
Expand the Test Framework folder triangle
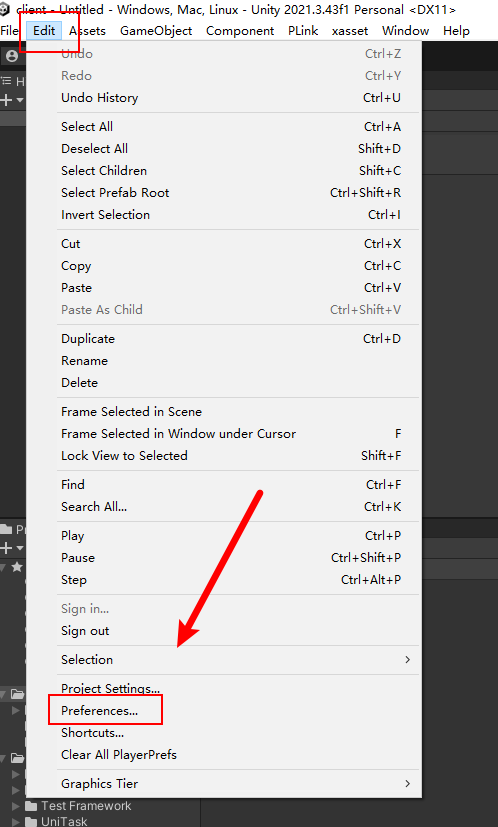15,806
